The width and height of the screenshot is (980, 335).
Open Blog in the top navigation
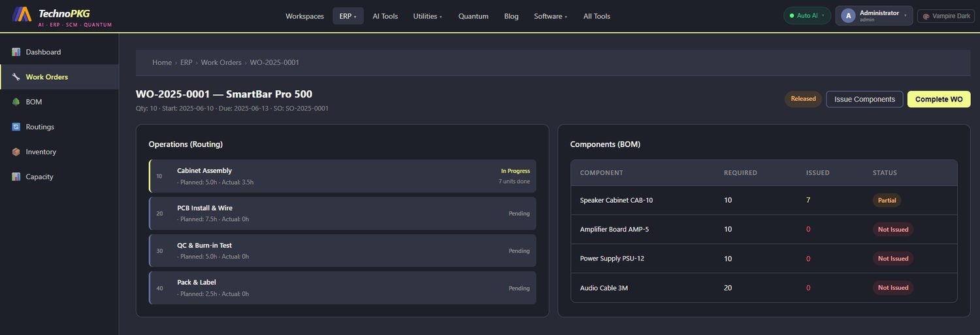(x=511, y=16)
